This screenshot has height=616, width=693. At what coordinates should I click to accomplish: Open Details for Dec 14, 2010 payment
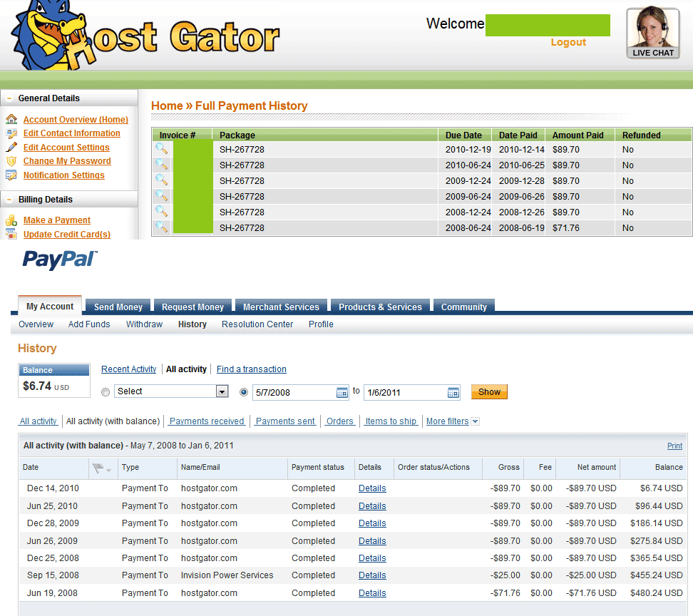(x=372, y=488)
